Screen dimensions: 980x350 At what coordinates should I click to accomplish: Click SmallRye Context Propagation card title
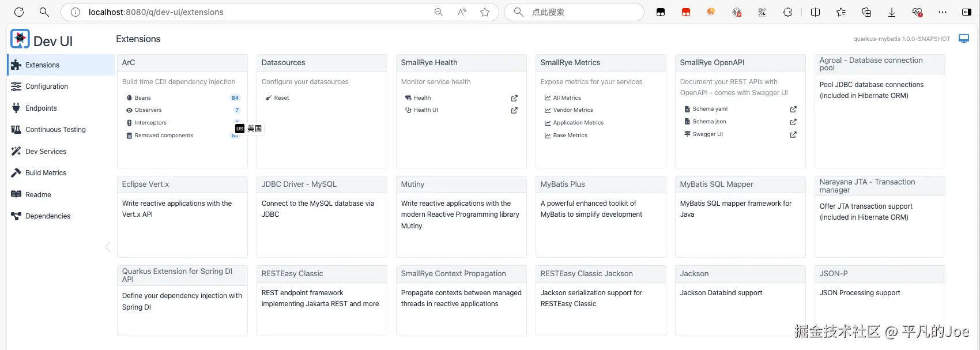tap(454, 274)
